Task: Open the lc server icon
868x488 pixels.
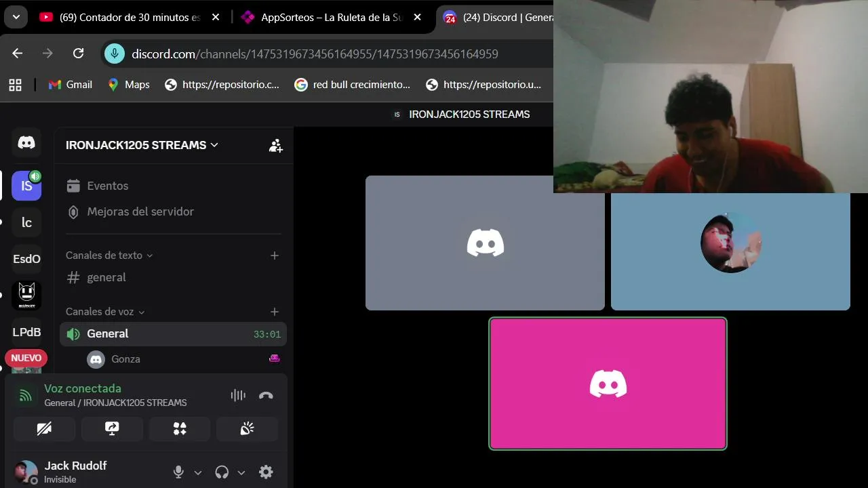Action: tap(26, 222)
